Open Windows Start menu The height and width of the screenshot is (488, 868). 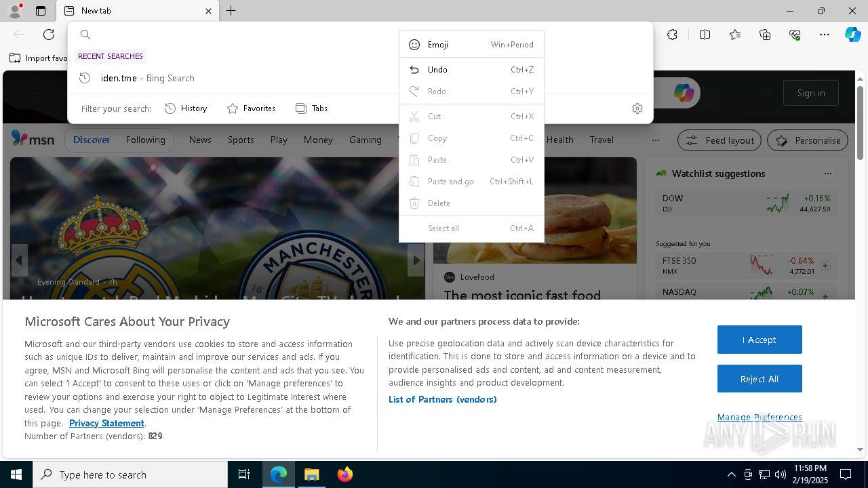[x=16, y=474]
